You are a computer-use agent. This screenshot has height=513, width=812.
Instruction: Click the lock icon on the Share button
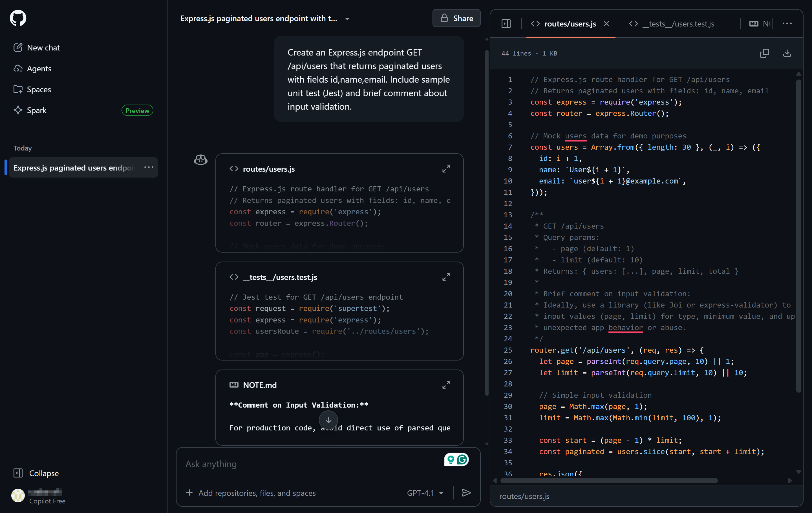click(444, 18)
